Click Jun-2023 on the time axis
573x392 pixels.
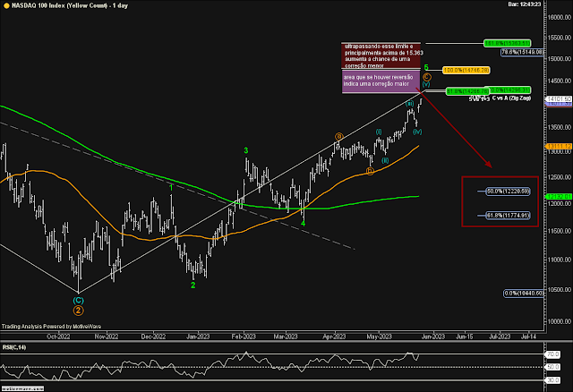click(433, 337)
